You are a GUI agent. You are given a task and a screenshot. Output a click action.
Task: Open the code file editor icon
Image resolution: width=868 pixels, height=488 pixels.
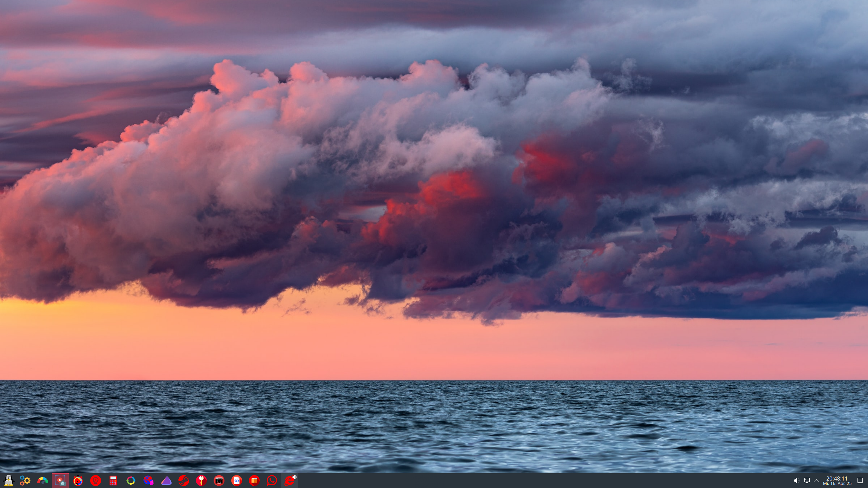(x=237, y=480)
